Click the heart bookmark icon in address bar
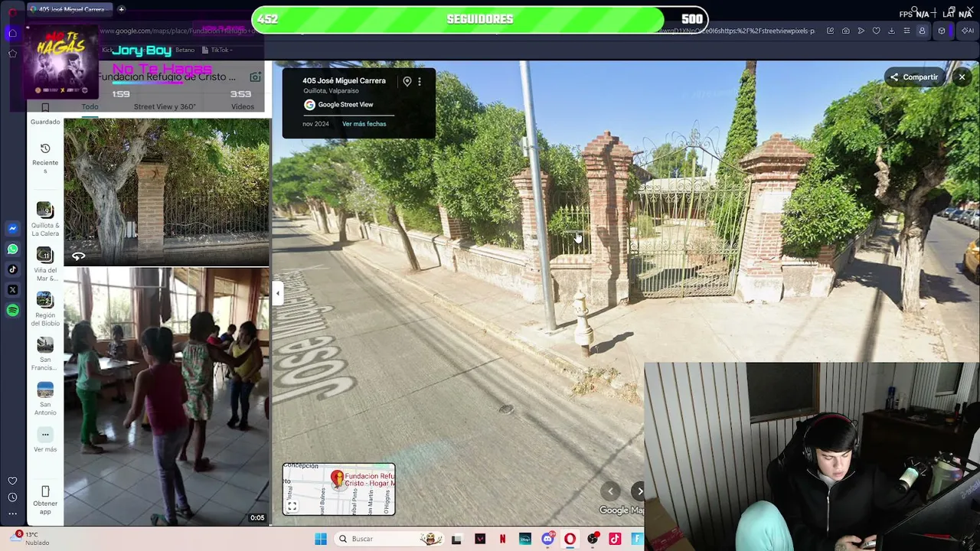The height and width of the screenshot is (551, 980). coord(876,31)
